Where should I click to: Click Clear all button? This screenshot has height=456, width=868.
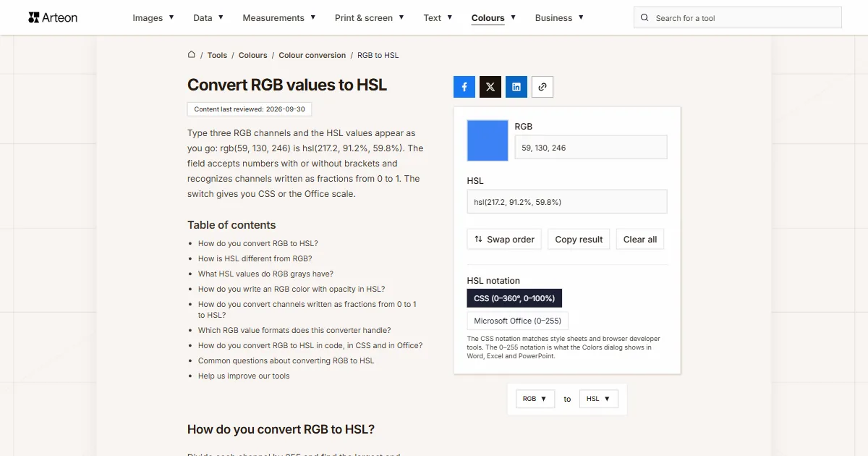pyautogui.click(x=640, y=240)
